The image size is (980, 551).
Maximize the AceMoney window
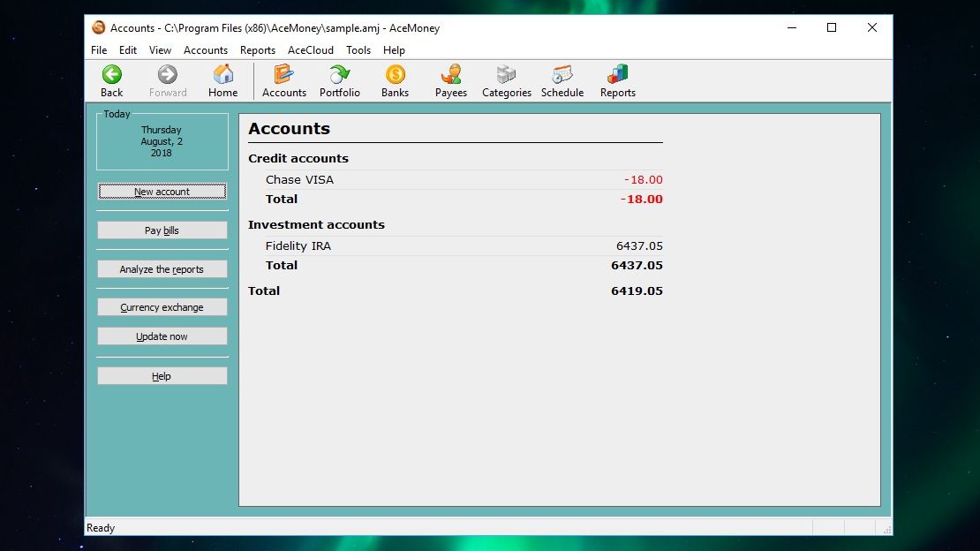832,27
